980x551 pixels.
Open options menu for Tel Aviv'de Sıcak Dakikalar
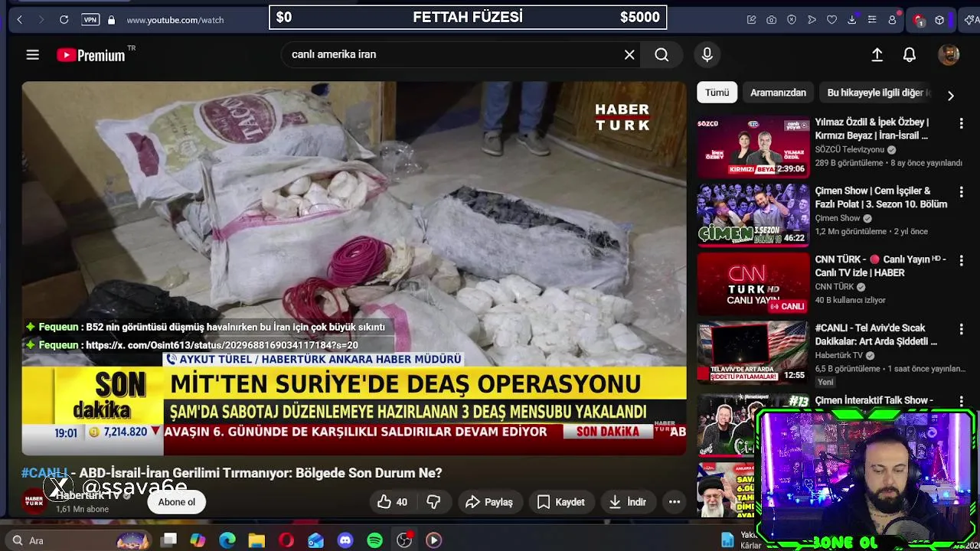(961, 328)
